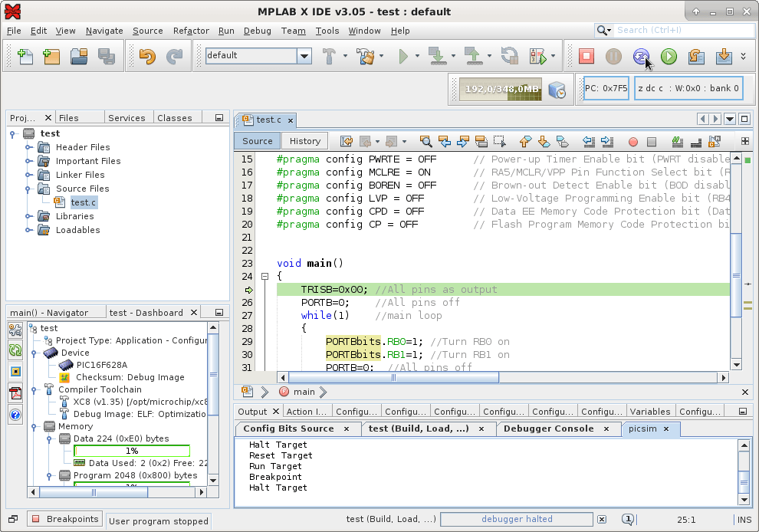Close the test.c editor tab
The height and width of the screenshot is (532, 759).
(290, 120)
